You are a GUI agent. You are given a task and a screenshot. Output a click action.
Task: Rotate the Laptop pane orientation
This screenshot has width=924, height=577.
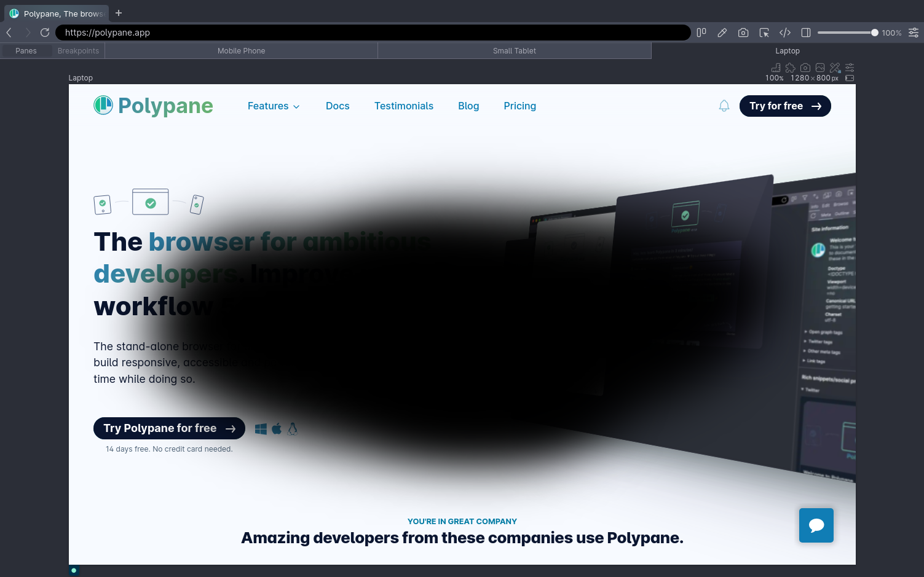[x=850, y=78]
